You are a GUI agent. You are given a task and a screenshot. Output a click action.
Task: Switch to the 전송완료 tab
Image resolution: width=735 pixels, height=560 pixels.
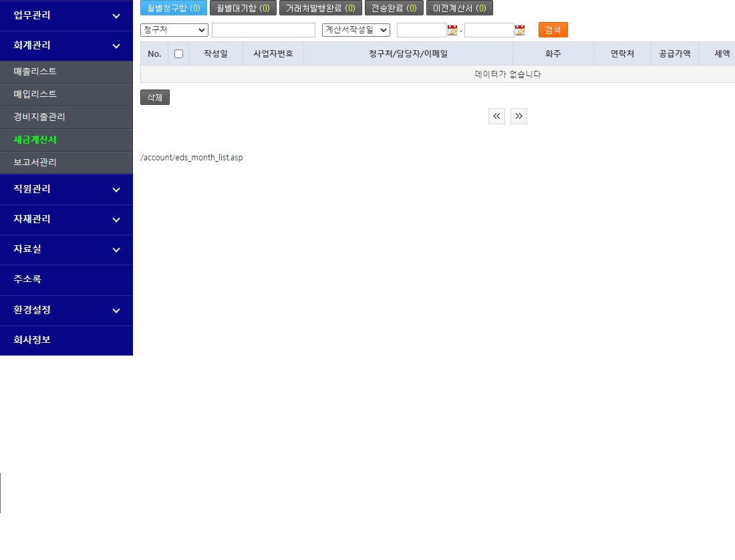pyautogui.click(x=394, y=8)
